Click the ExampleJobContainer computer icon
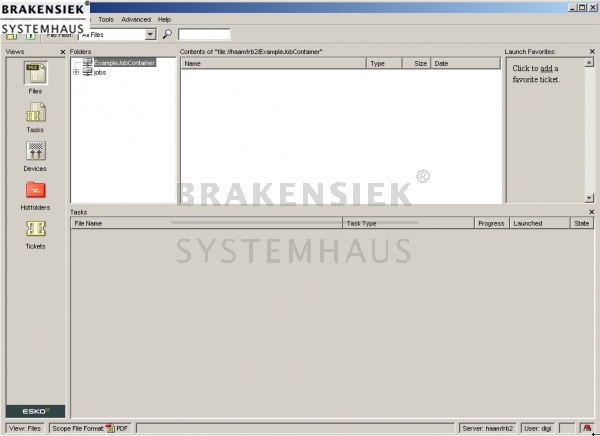The height and width of the screenshot is (436, 600). click(x=88, y=62)
